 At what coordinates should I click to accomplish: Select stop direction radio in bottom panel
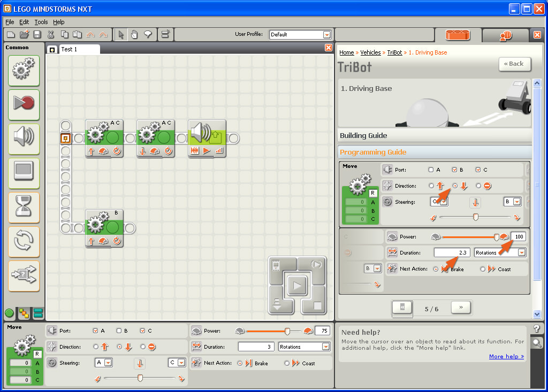(x=143, y=347)
